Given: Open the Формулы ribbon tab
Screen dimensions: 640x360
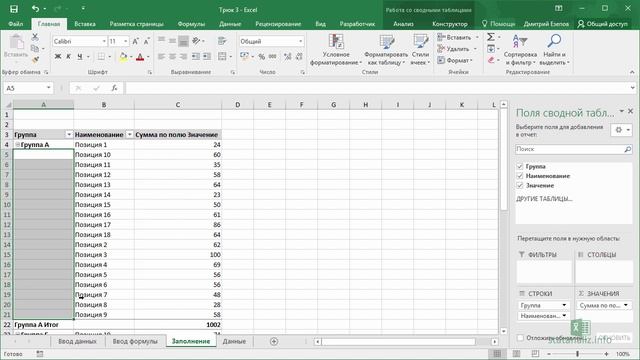Looking at the screenshot, I should tap(191, 24).
